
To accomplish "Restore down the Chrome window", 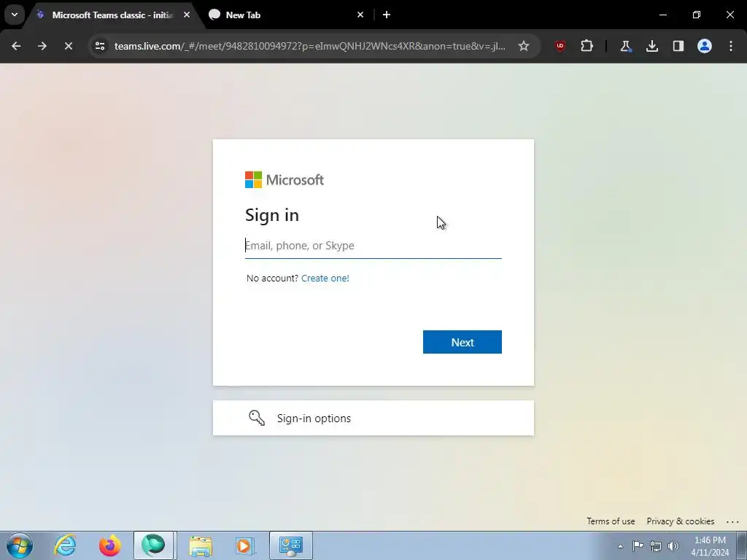I will 697,15.
